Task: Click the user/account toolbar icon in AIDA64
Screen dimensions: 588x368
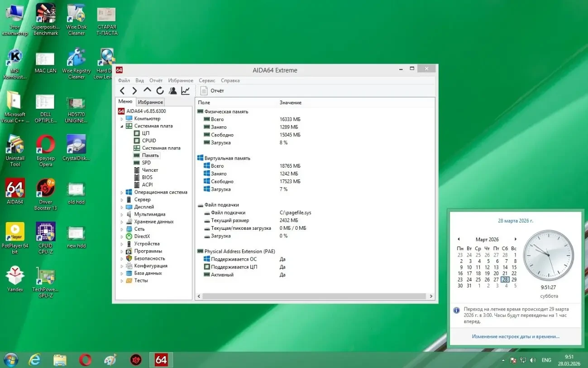Action: point(172,90)
